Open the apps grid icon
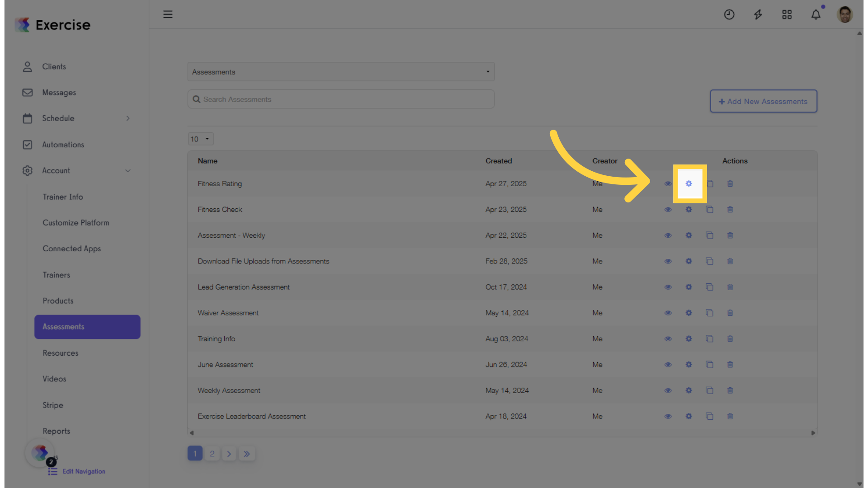Screen dimensions: 868x488 pos(787,14)
